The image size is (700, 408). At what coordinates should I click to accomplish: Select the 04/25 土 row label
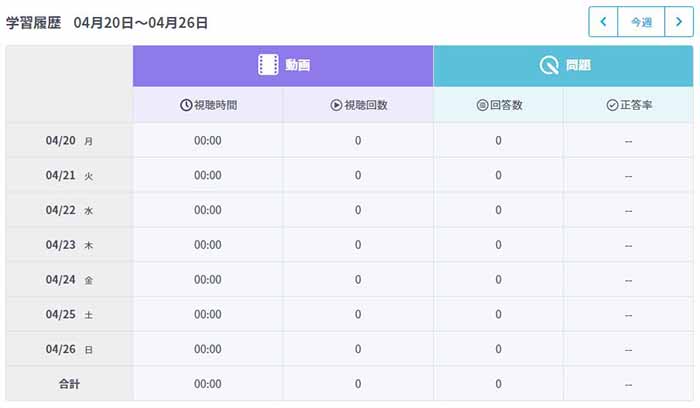pyautogui.click(x=69, y=315)
